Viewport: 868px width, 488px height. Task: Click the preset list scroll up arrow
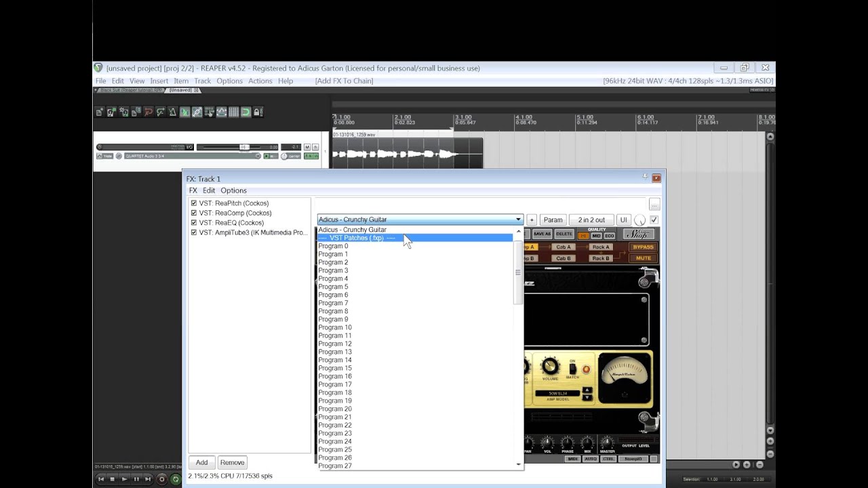tap(518, 230)
